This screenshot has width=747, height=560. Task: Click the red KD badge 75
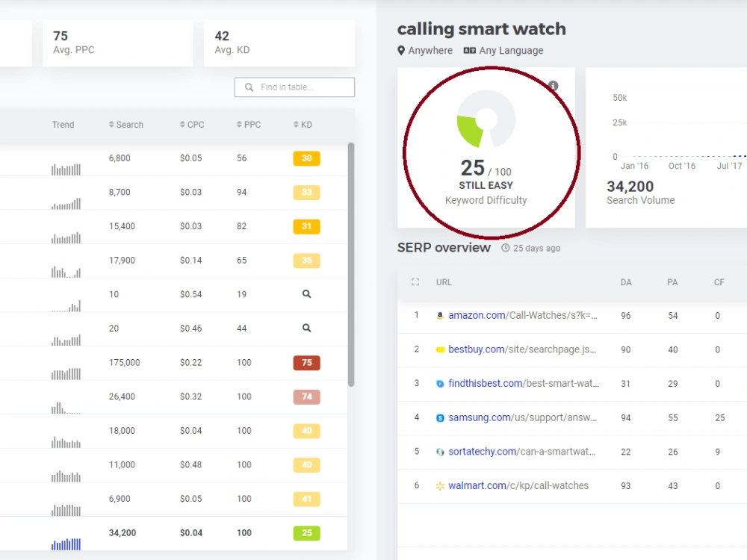point(307,363)
